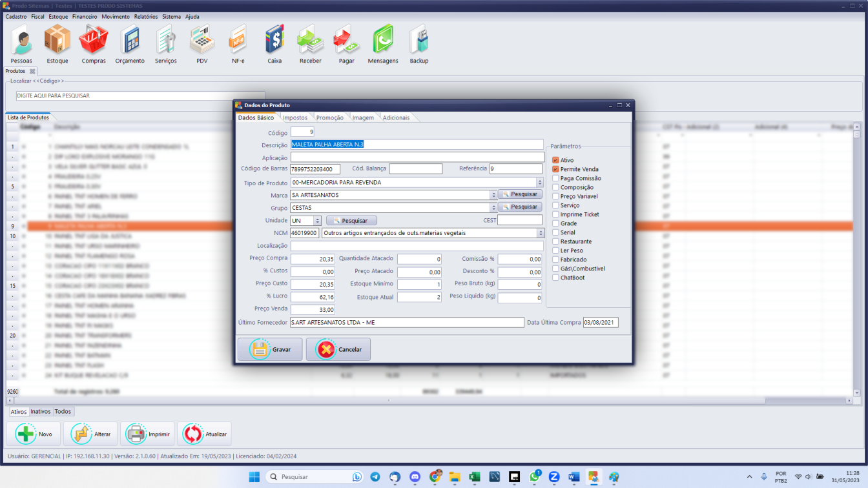This screenshot has height=488, width=868.
Task: Open the NF-e invoice icon
Action: click(x=238, y=44)
